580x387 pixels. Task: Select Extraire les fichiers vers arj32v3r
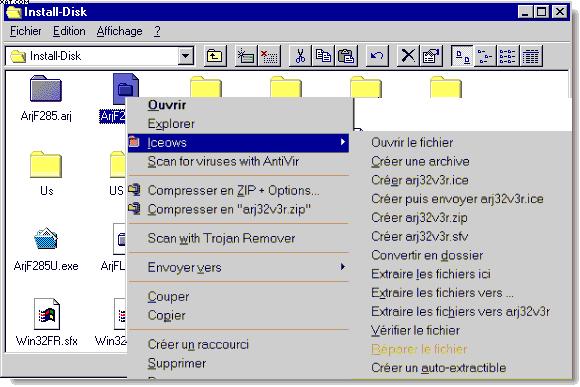pos(461,312)
